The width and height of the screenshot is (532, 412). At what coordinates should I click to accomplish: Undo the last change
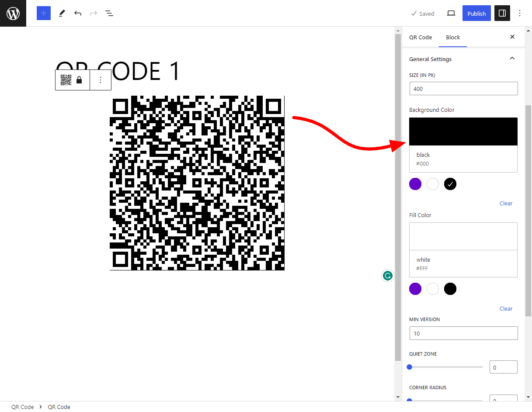(77, 13)
